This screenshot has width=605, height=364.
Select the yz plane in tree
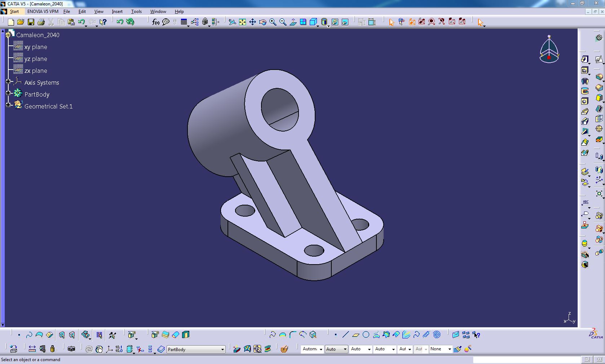(x=36, y=59)
